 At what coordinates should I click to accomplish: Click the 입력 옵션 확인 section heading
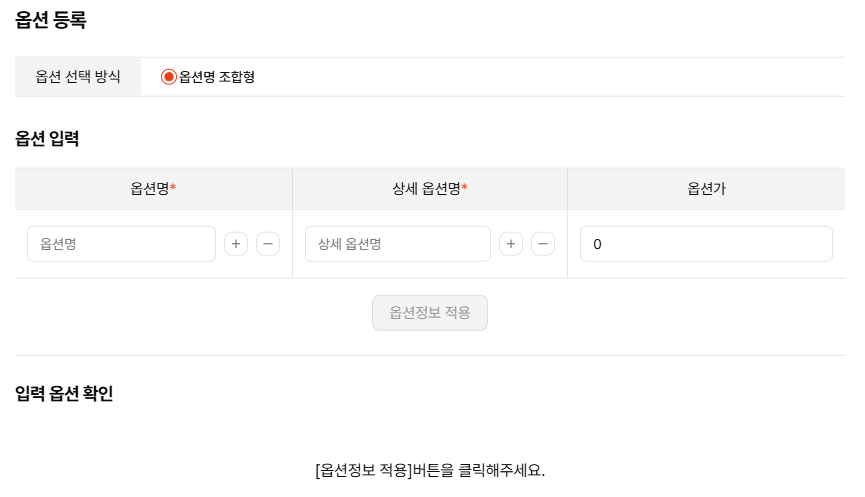pos(64,394)
